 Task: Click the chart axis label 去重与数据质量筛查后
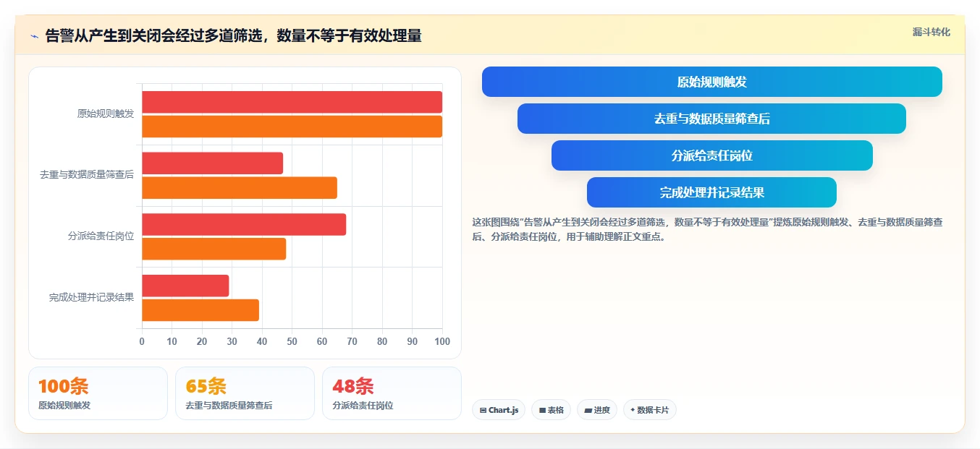tap(87, 175)
